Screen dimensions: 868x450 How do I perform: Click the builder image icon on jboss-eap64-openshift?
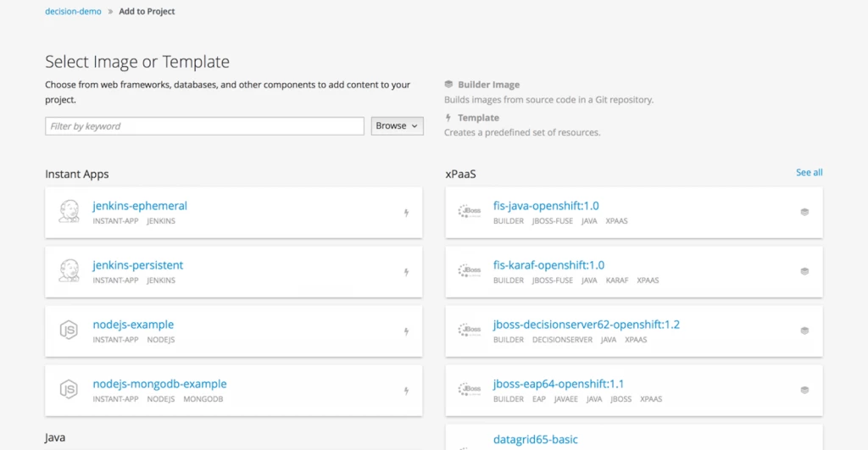pos(805,390)
